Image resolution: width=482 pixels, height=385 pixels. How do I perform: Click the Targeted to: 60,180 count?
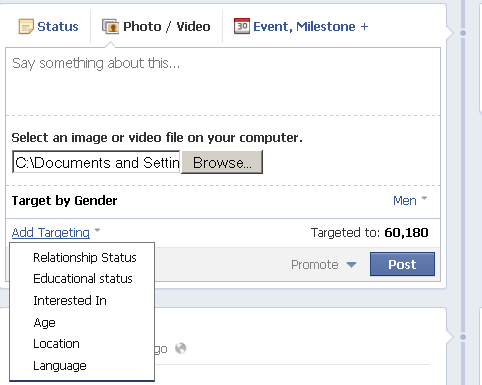(x=370, y=233)
